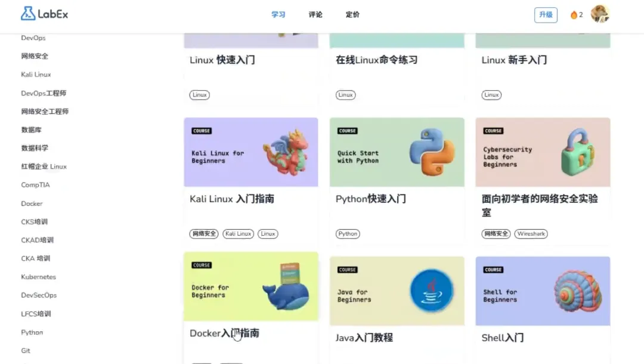Open the 学习 tab
Viewport: 644px width, 364px height.
(278, 14)
